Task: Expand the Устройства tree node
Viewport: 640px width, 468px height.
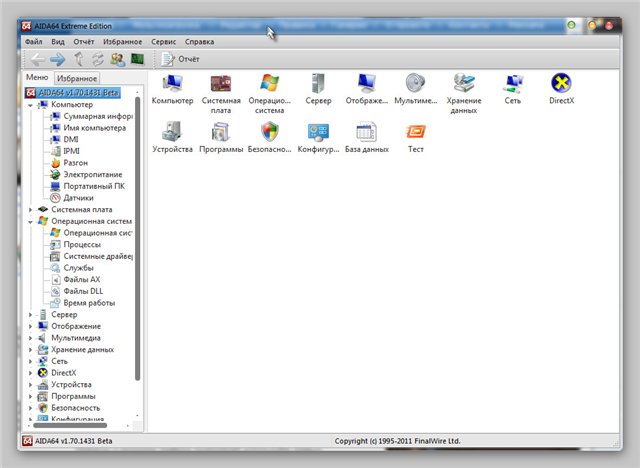Action: tap(30, 385)
